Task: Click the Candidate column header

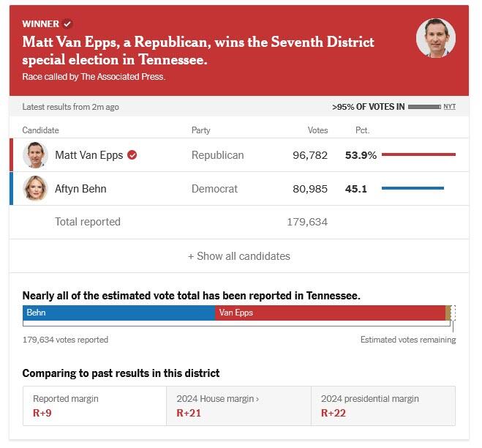Action: [x=41, y=130]
